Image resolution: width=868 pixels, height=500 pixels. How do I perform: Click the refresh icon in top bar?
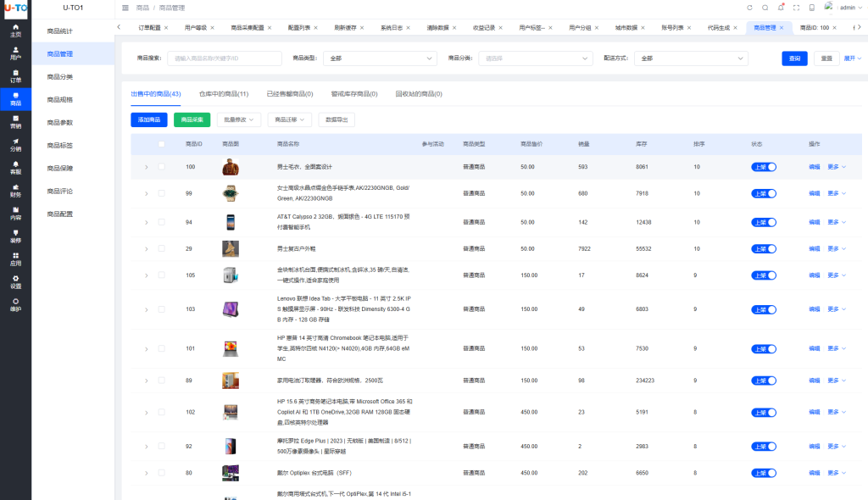click(x=749, y=8)
